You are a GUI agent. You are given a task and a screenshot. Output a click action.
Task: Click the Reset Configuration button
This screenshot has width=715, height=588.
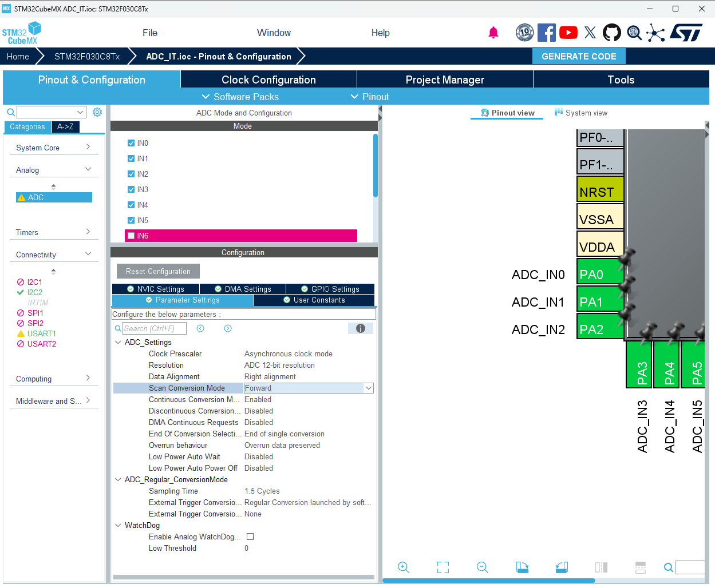158,271
